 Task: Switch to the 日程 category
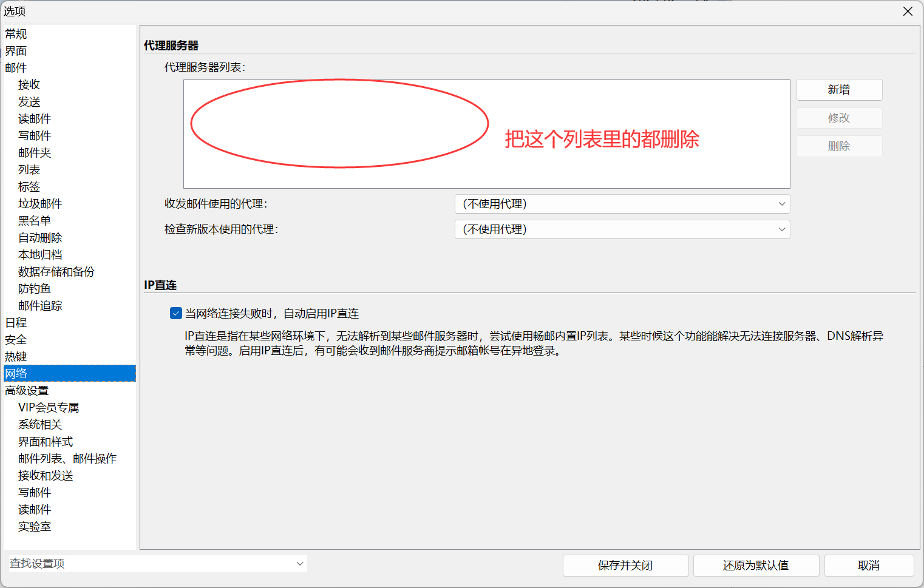(x=16, y=323)
